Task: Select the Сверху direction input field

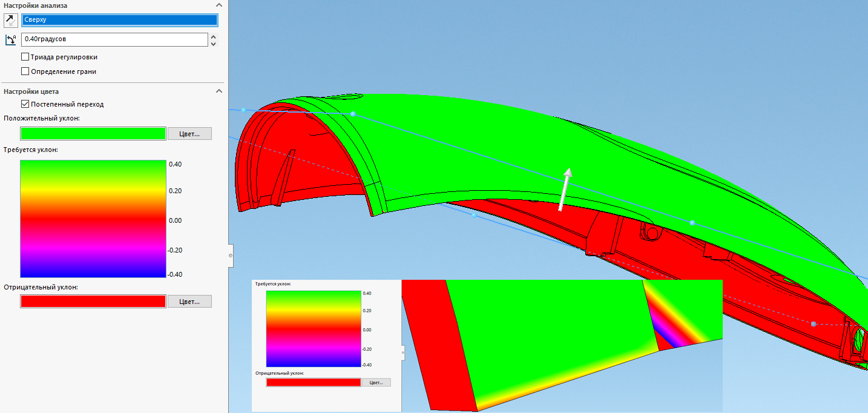Action: click(x=119, y=20)
